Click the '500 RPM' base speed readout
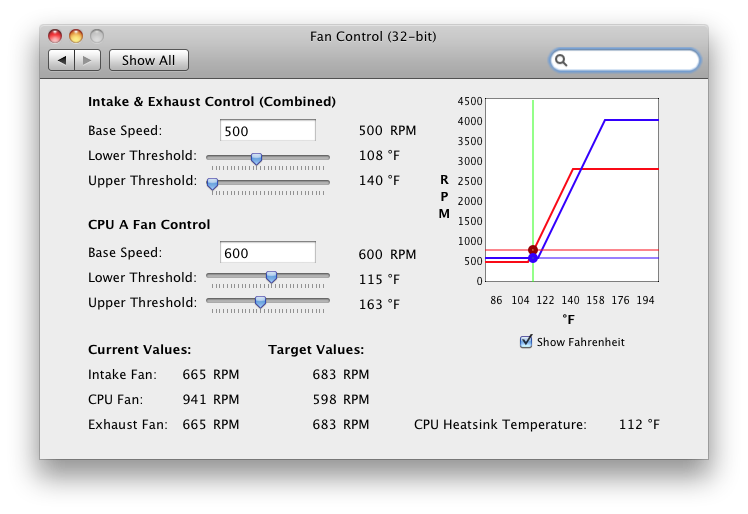This screenshot has height=514, width=748. 387,130
